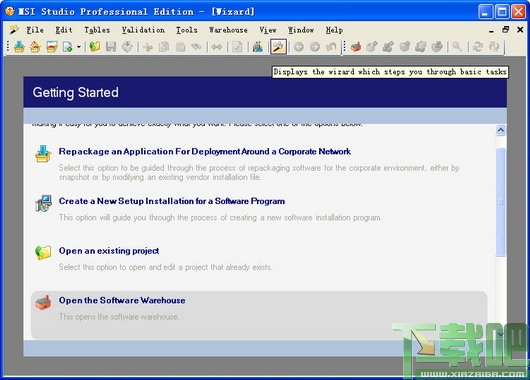Click the vertical scrollbar thumb in the wizard panel

(501, 202)
